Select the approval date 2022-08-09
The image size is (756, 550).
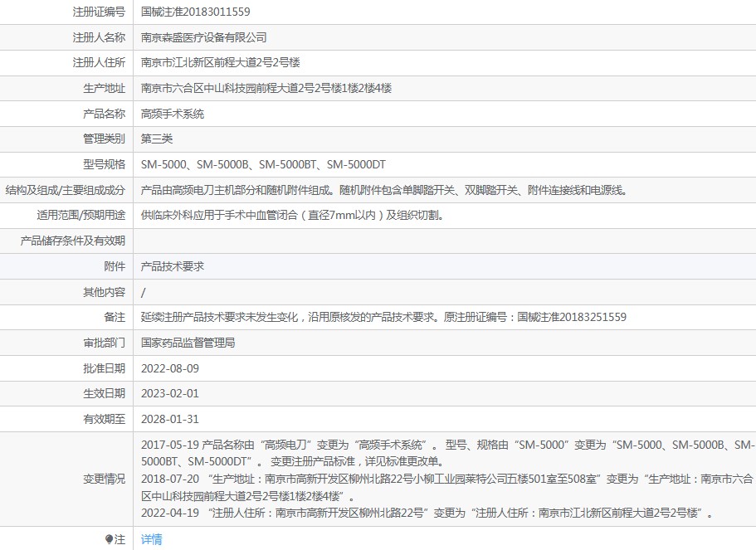pos(170,368)
